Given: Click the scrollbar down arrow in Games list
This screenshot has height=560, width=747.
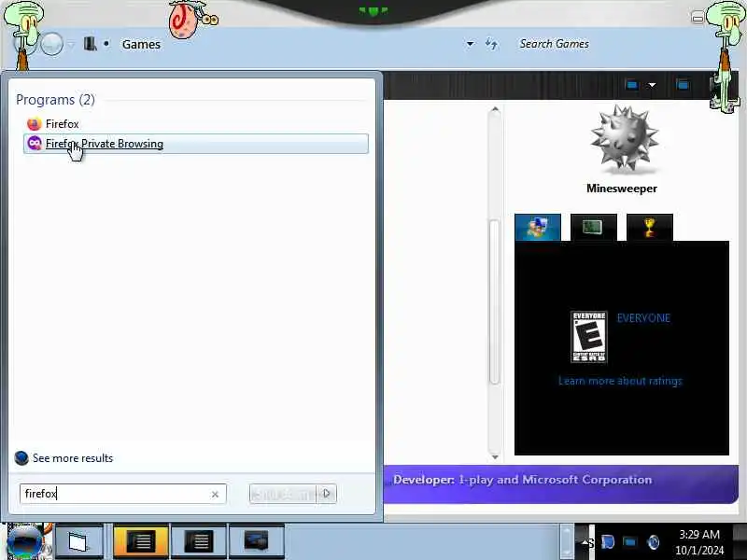Looking at the screenshot, I should pyautogui.click(x=495, y=457).
